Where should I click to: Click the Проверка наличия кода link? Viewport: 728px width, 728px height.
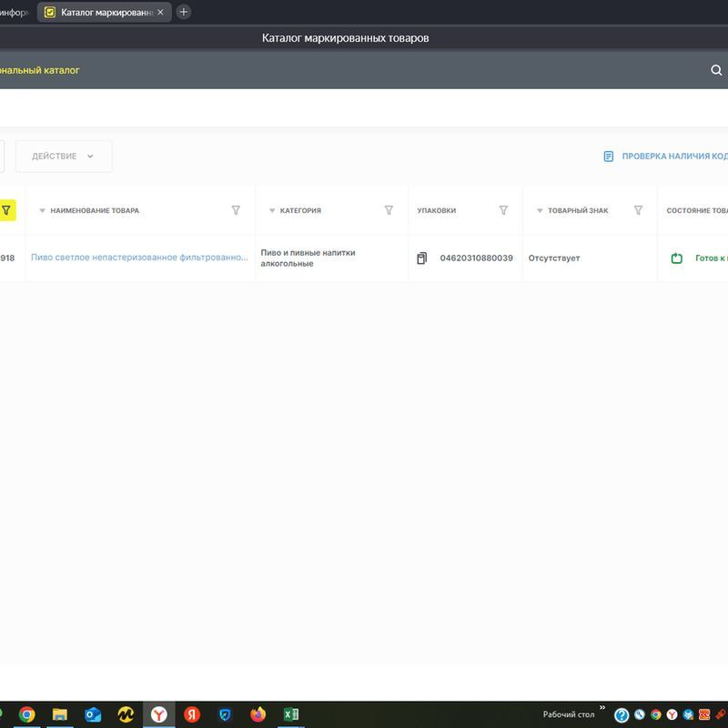point(674,157)
